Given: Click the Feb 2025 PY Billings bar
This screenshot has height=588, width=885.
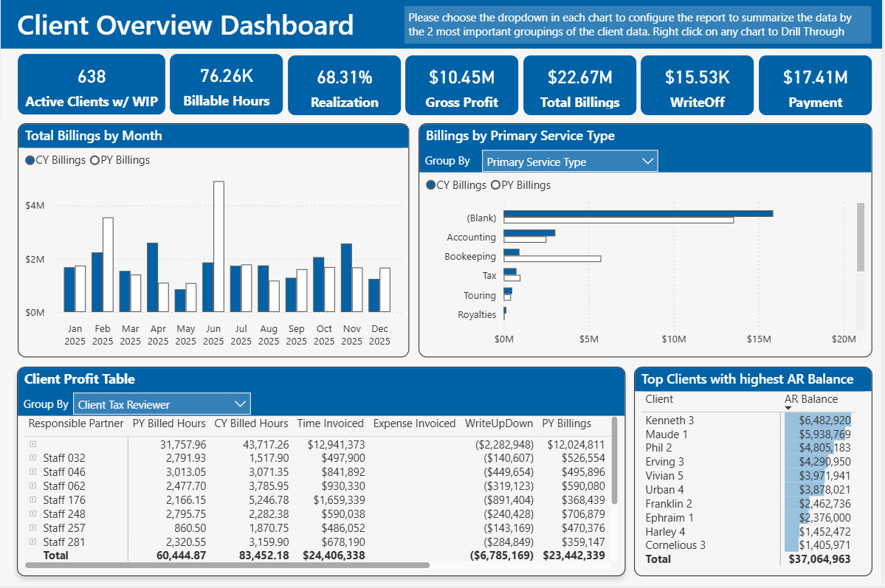Looking at the screenshot, I should 108,265.
